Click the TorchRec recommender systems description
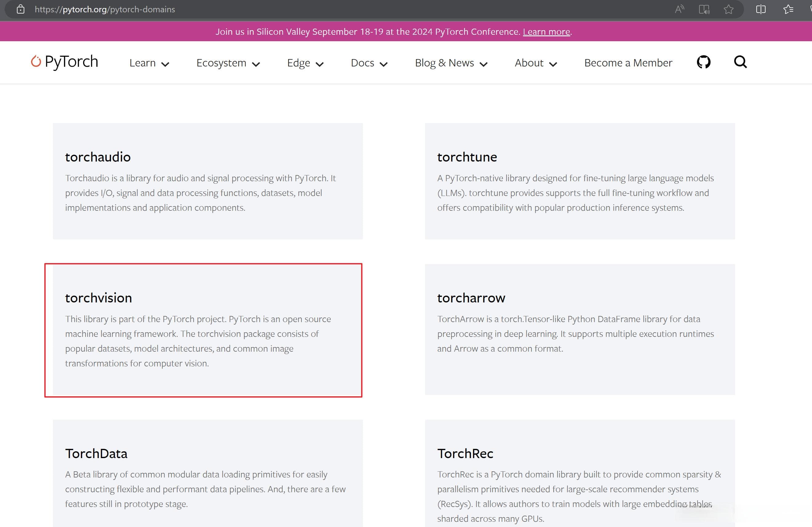This screenshot has height=527, width=812. (579, 497)
